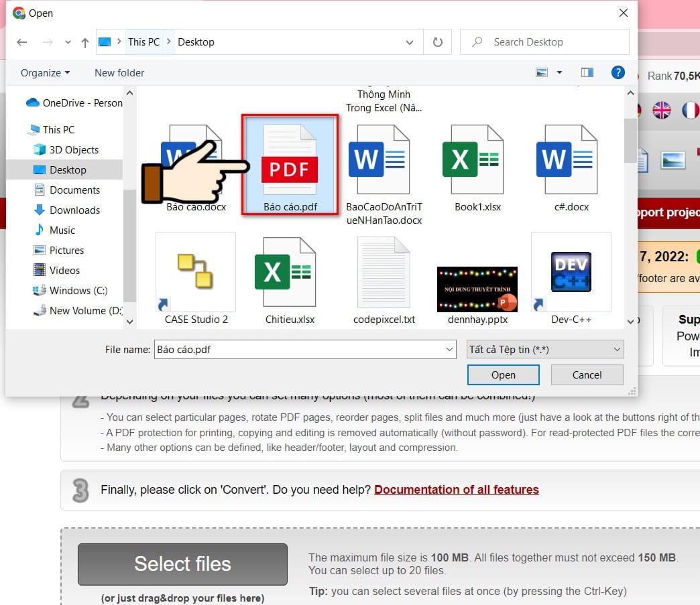The height and width of the screenshot is (605, 700).
Task: Open view options dropdown arrow
Action: point(559,72)
